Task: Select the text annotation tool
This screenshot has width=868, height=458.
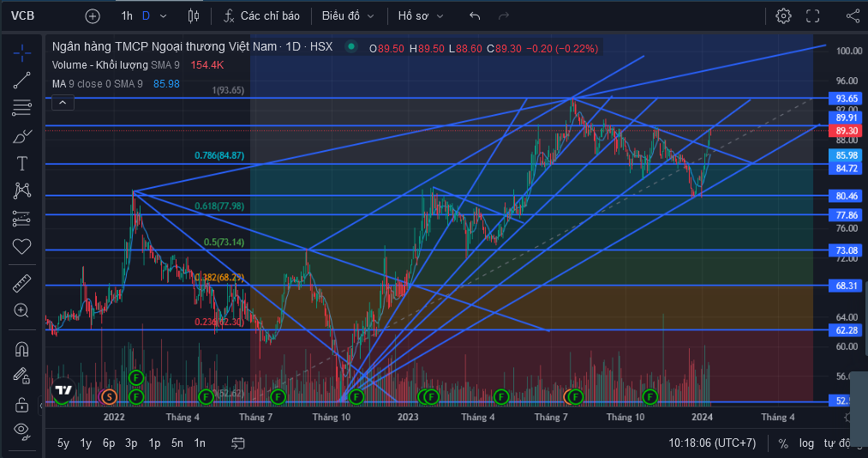Action: pos(21,163)
